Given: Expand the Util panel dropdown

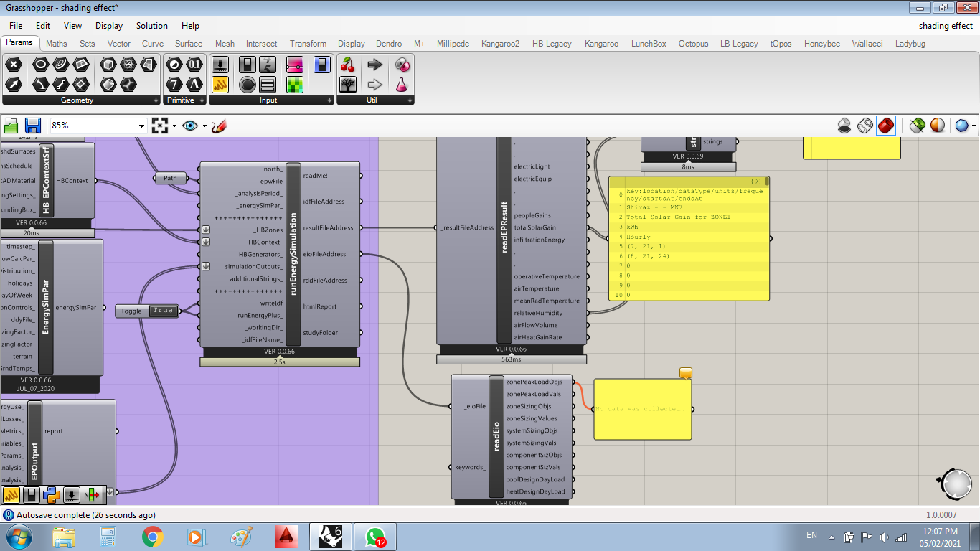Looking at the screenshot, I should (x=410, y=100).
